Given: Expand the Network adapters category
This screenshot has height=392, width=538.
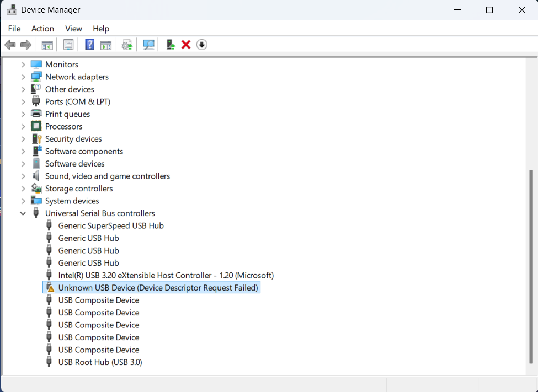Looking at the screenshot, I should point(23,77).
